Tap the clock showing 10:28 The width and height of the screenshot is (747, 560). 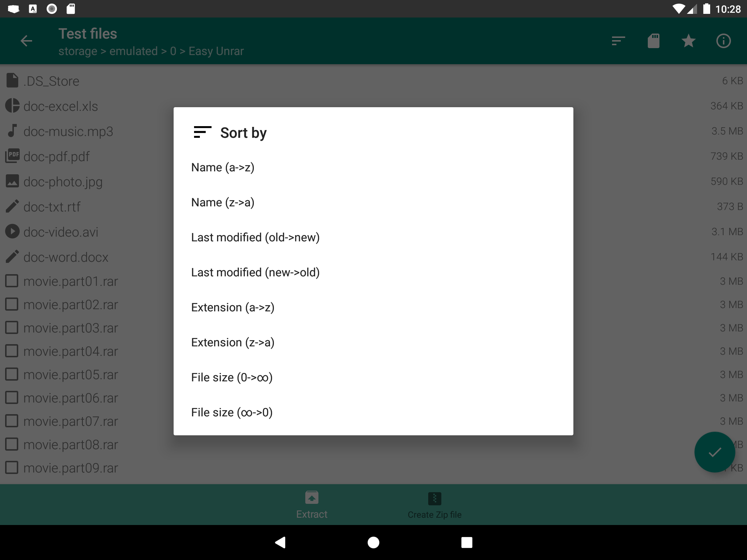(728, 9)
